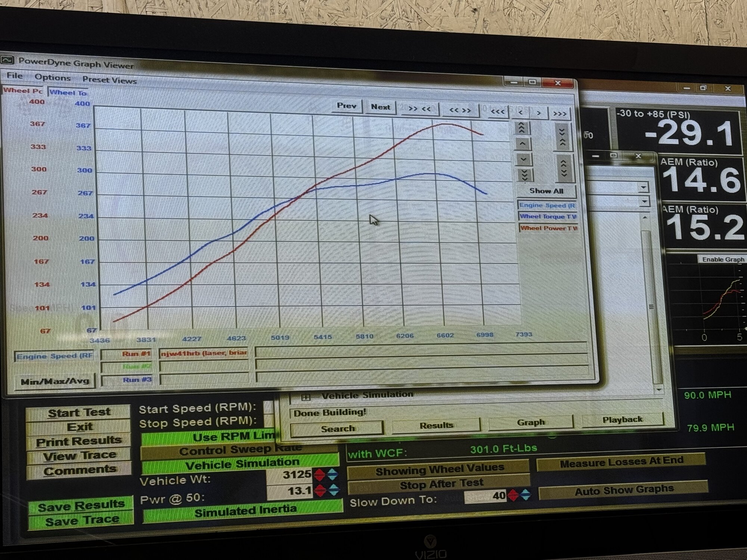The image size is (747, 560).
Task: Close the PowerDyne Graph Viewer window
Action: [x=557, y=83]
